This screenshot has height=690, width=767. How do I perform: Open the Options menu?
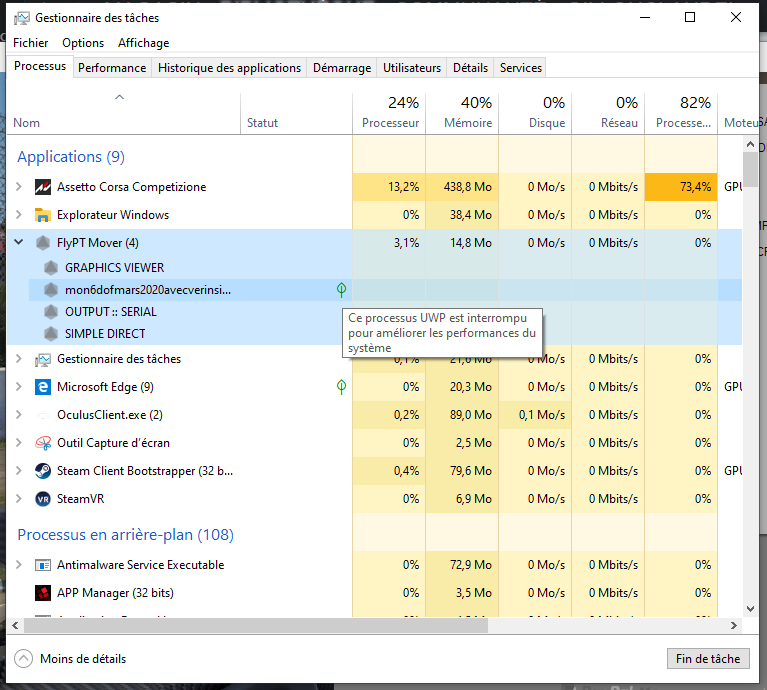83,43
